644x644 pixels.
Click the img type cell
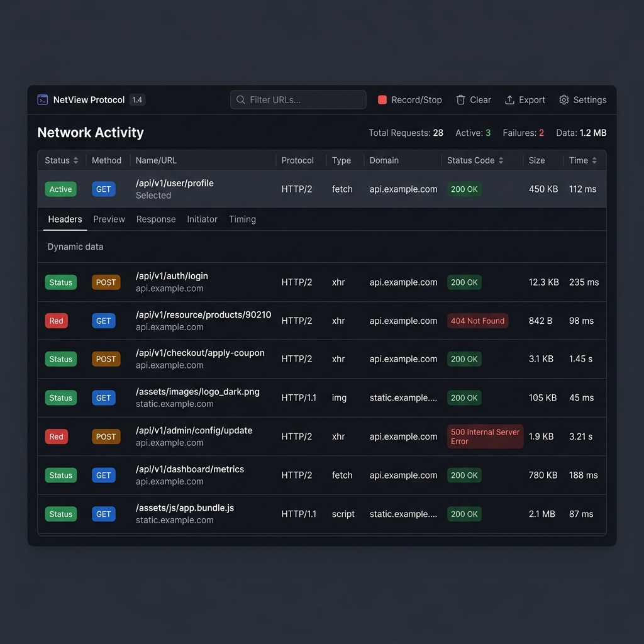click(x=339, y=397)
